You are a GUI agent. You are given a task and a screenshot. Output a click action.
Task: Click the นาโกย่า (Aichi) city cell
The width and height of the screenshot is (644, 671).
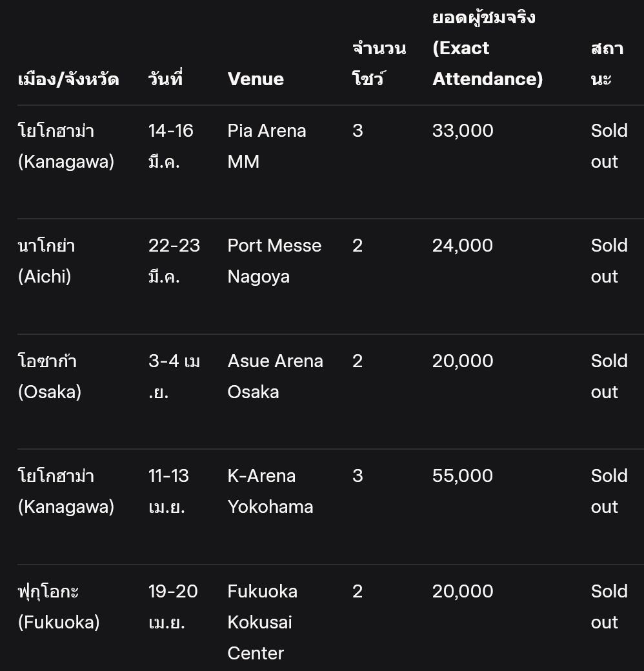(x=46, y=261)
